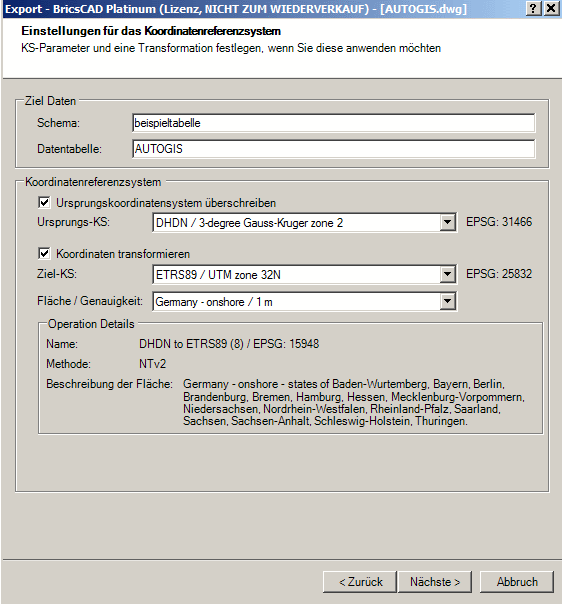
Task: Click the Datentabelle field with AUTOGIS
Action: point(334,149)
